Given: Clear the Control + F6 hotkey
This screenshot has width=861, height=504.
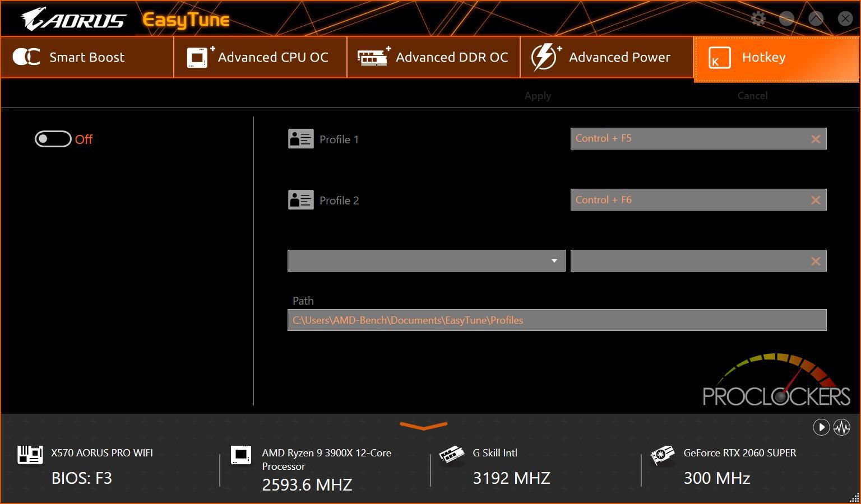Looking at the screenshot, I should pyautogui.click(x=816, y=200).
